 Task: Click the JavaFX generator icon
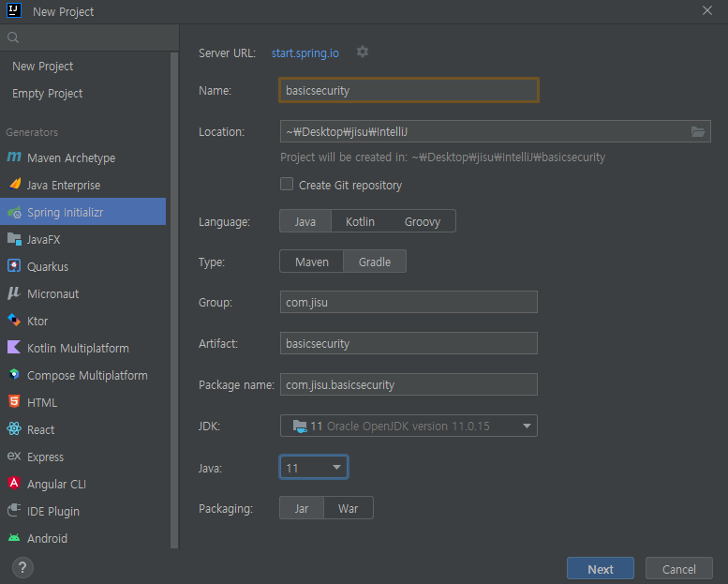pyautogui.click(x=14, y=239)
